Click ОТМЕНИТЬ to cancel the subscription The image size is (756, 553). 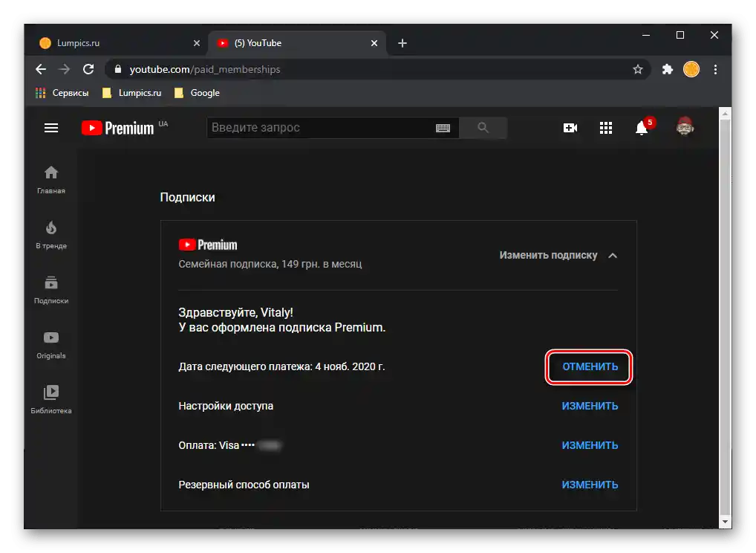pyautogui.click(x=589, y=366)
